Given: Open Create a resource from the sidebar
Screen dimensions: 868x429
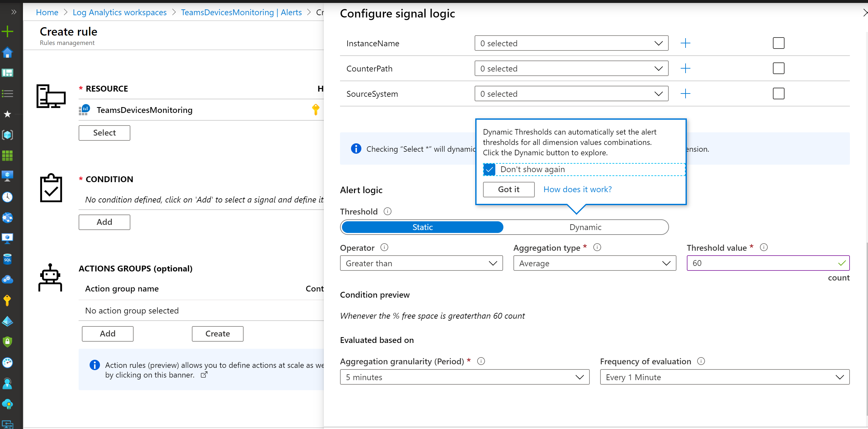Looking at the screenshot, I should [7, 31].
